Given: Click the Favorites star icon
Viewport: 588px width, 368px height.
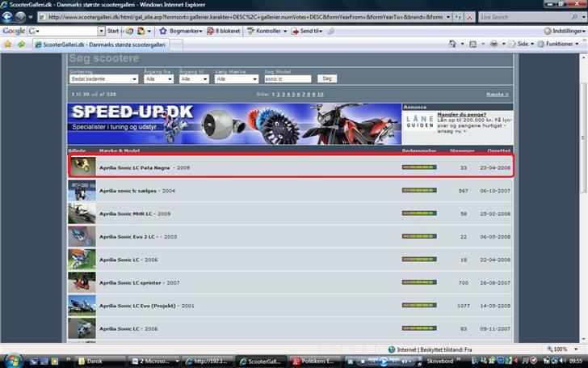Looking at the screenshot, I should pos(8,44).
